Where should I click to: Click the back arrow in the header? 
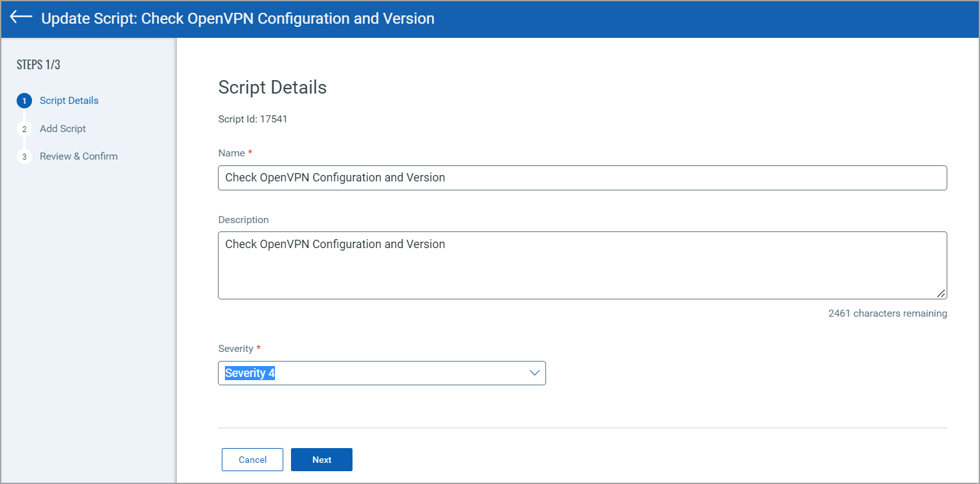click(x=21, y=17)
